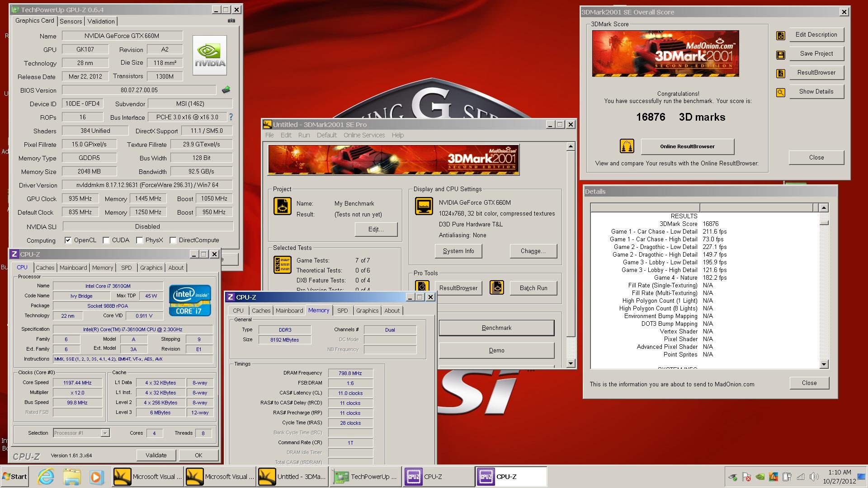Open the File menu in 3DMark2001

click(x=269, y=135)
